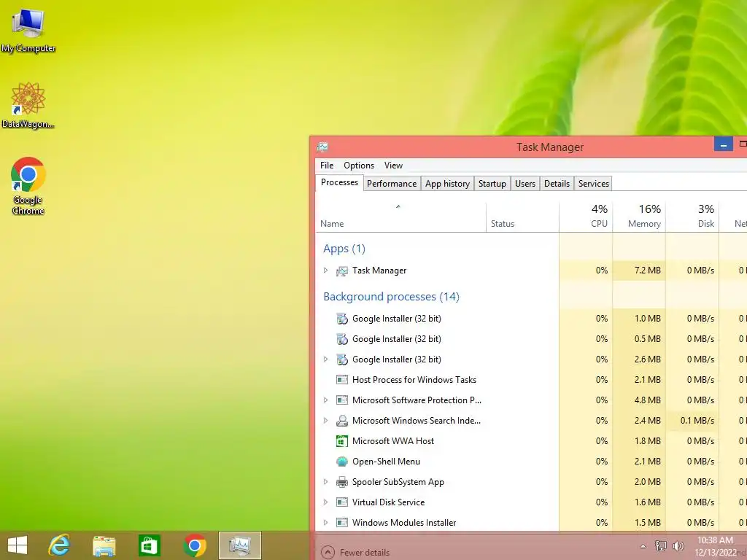Switch to the Startup tab
Viewport: 747px width, 560px height.
coord(492,184)
